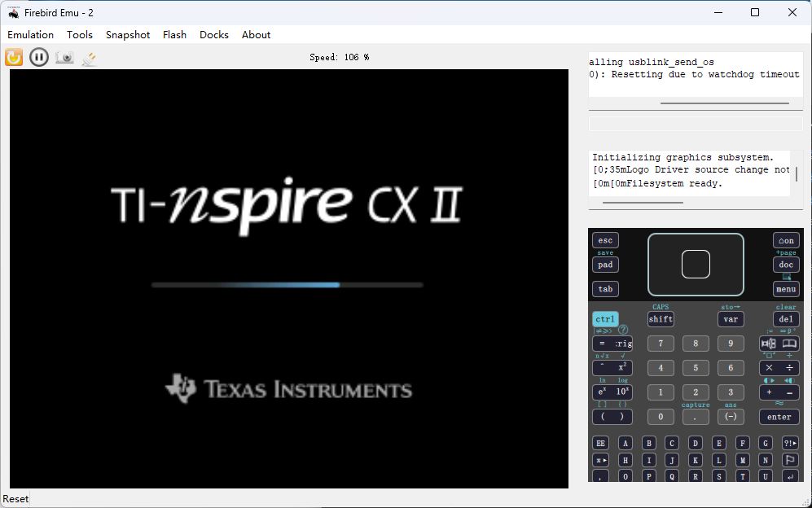
Task: Pause the emulation with the pause button
Action: (39, 57)
